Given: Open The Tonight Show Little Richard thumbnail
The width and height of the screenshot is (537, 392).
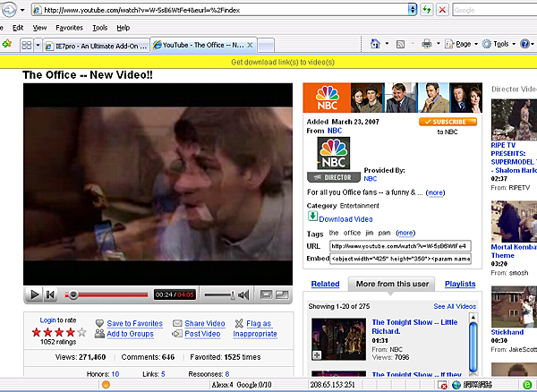Looking at the screenshot, I should [338, 338].
